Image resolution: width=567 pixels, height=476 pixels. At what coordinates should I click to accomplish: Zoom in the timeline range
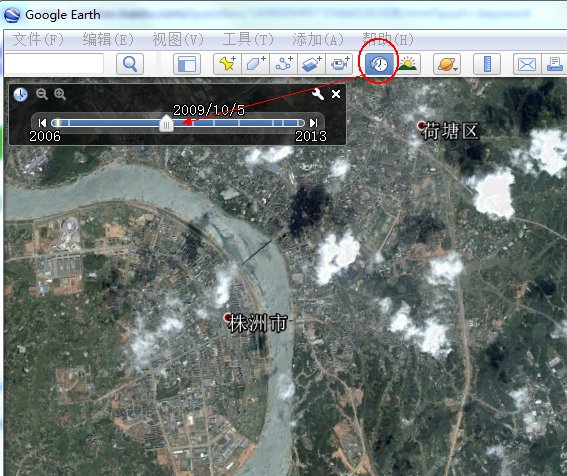tap(60, 94)
